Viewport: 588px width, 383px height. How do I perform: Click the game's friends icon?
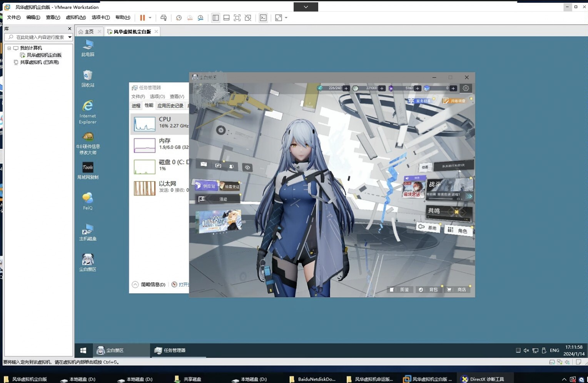click(232, 166)
